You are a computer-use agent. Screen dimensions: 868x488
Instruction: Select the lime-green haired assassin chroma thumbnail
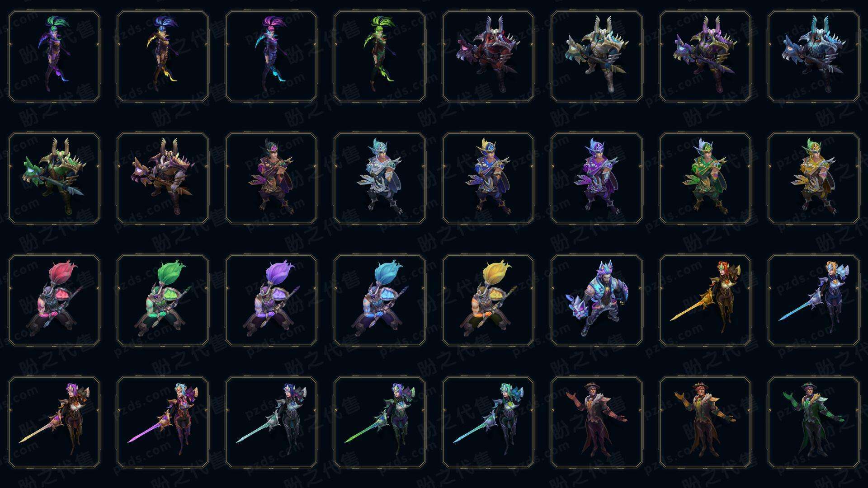click(380, 56)
